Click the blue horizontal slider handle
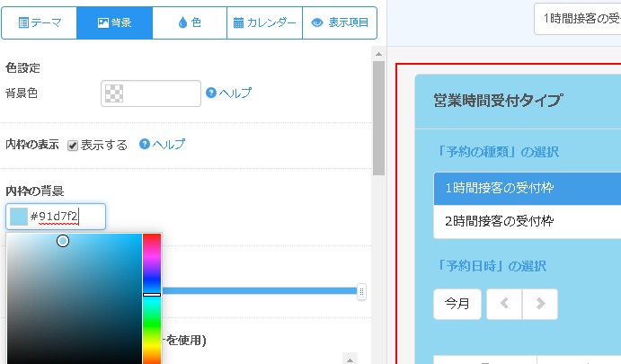Screen dimensions: 621x364 tap(361, 292)
